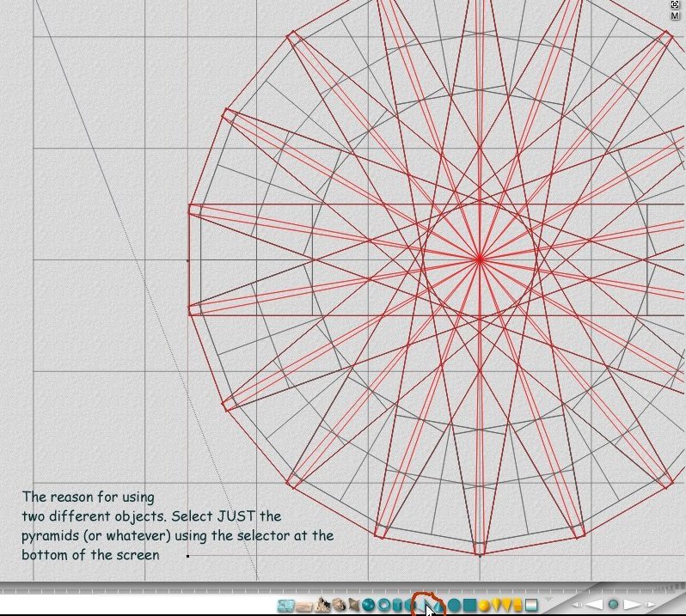Select the teal cylinder icon

click(x=399, y=605)
